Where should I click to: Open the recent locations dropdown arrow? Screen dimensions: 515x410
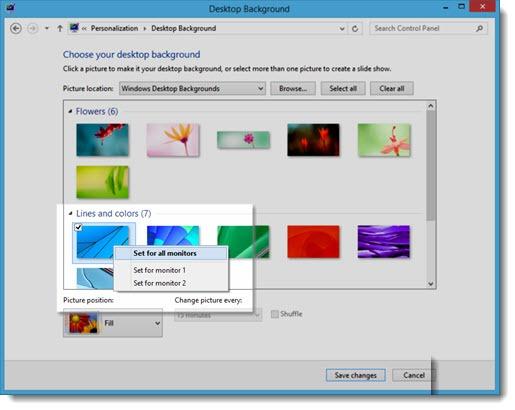(47, 29)
